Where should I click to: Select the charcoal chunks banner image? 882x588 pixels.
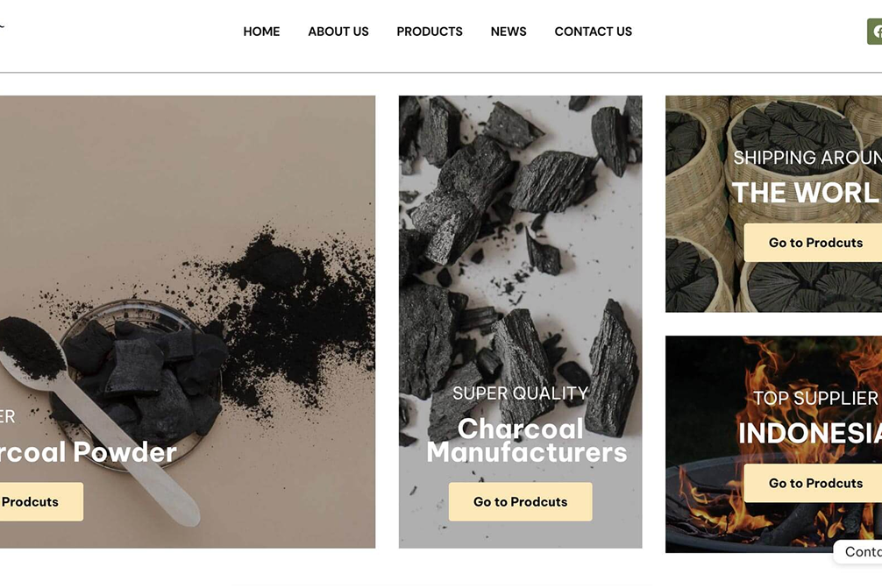[x=520, y=322]
